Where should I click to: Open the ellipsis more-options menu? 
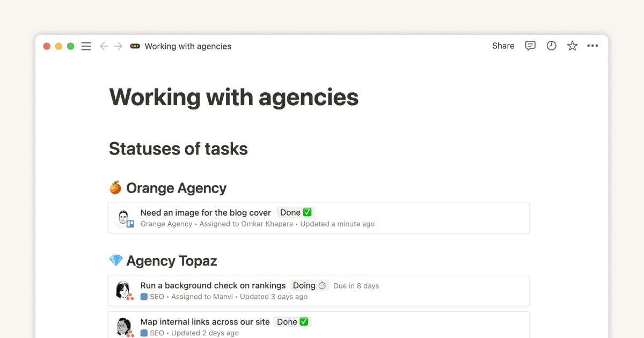(x=592, y=46)
